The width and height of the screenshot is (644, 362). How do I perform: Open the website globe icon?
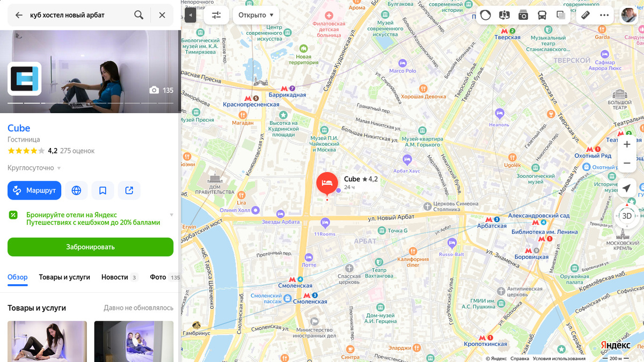click(76, 190)
